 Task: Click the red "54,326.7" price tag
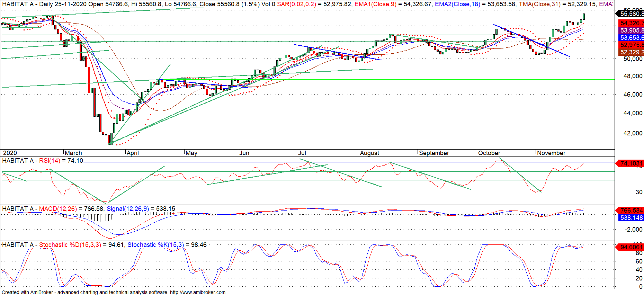coord(631,23)
